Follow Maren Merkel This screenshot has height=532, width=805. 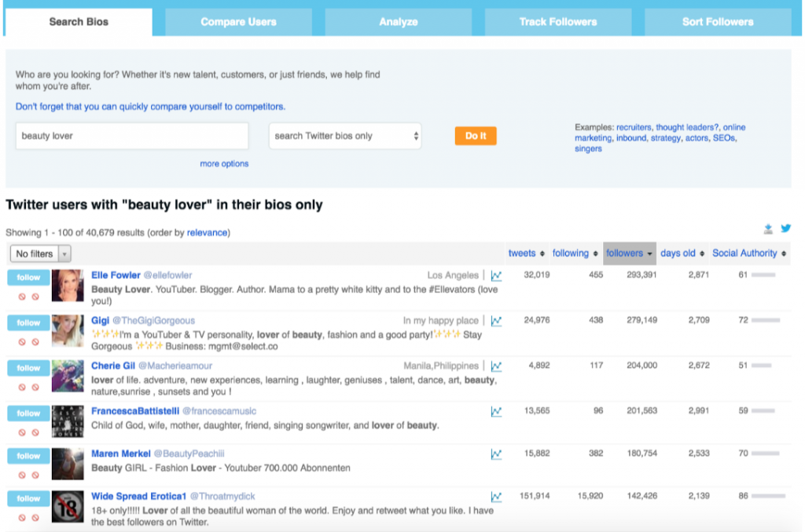[x=28, y=456]
